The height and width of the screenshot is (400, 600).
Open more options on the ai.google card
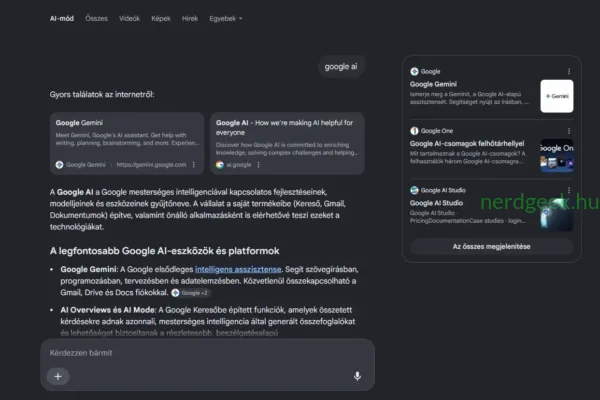[x=259, y=165]
